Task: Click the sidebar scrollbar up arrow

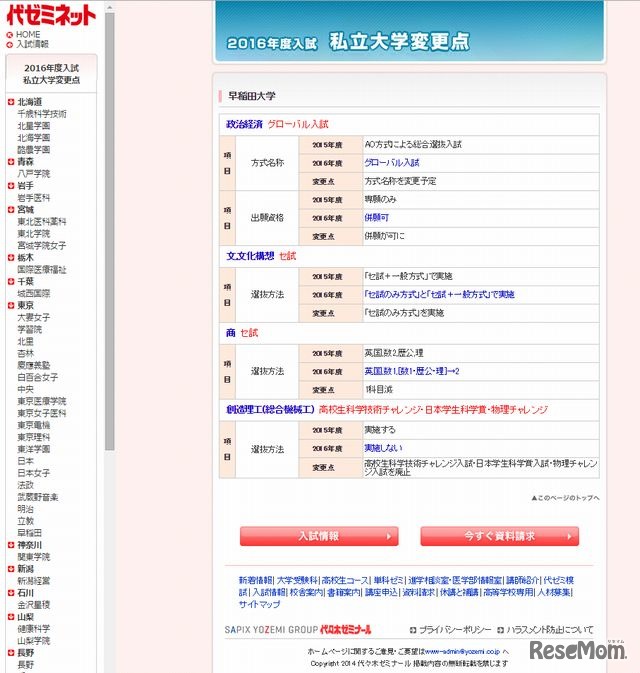Action: (109, 7)
